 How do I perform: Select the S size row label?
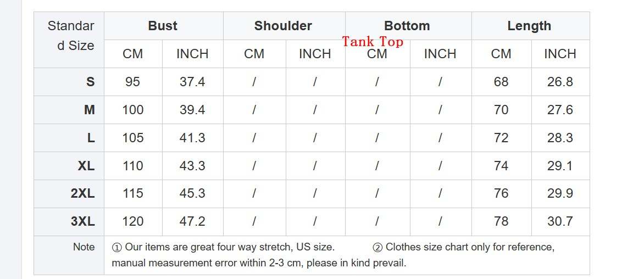[90, 82]
